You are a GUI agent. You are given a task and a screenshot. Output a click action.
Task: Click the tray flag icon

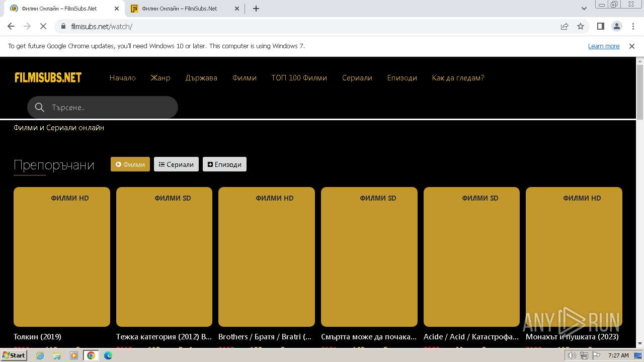click(595, 355)
